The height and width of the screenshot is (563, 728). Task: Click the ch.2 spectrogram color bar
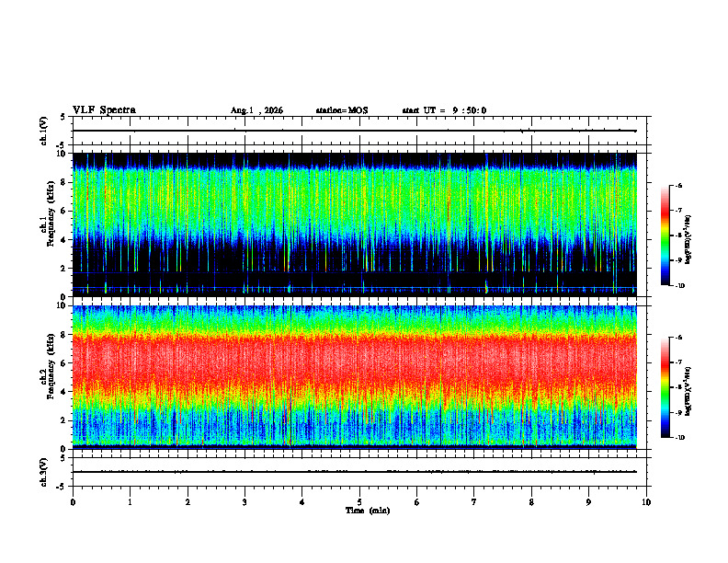665,387
